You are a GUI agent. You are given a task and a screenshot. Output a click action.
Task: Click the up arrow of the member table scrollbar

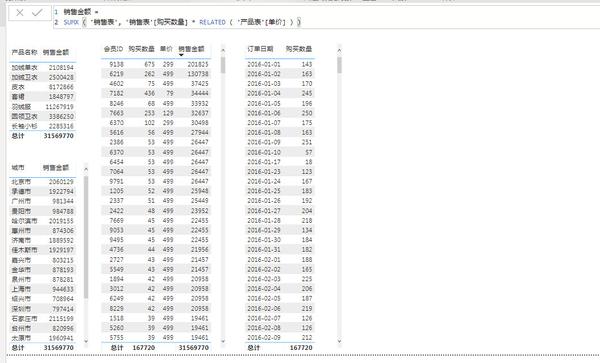223,50
